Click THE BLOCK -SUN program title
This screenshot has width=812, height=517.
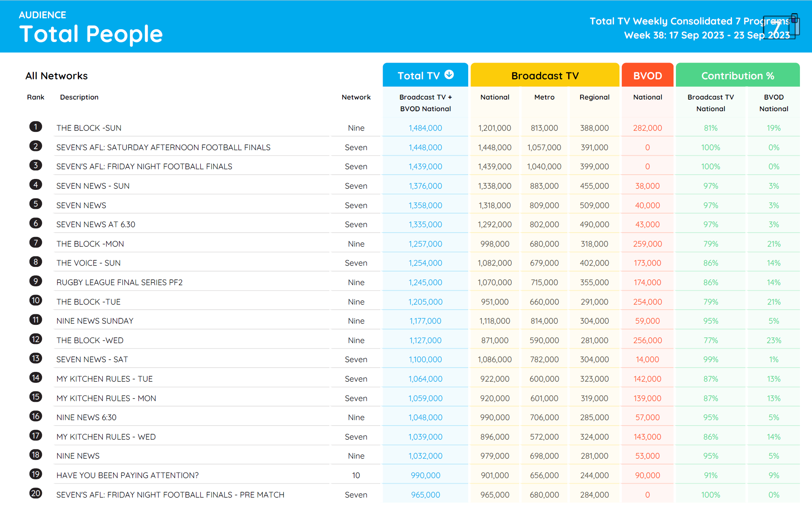pyautogui.click(x=89, y=128)
